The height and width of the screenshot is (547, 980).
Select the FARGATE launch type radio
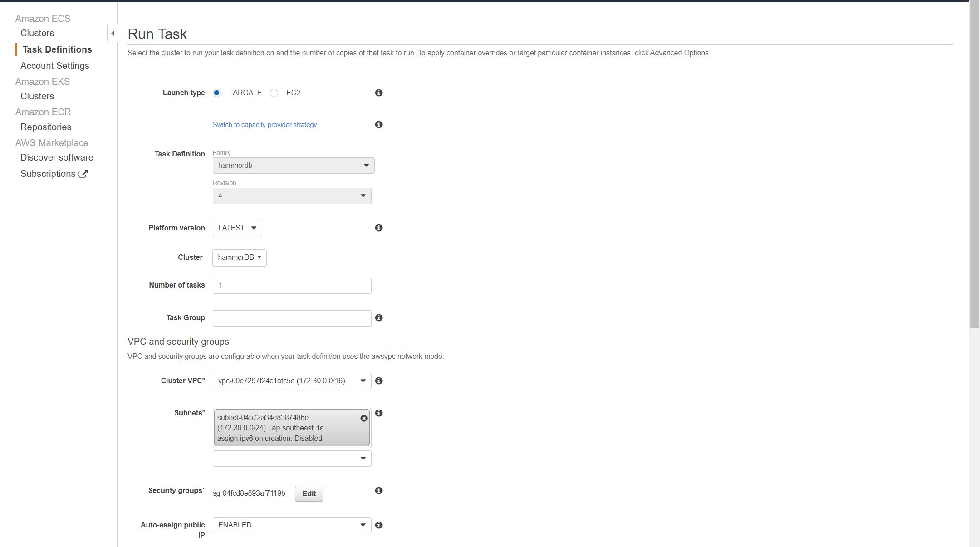pos(217,93)
